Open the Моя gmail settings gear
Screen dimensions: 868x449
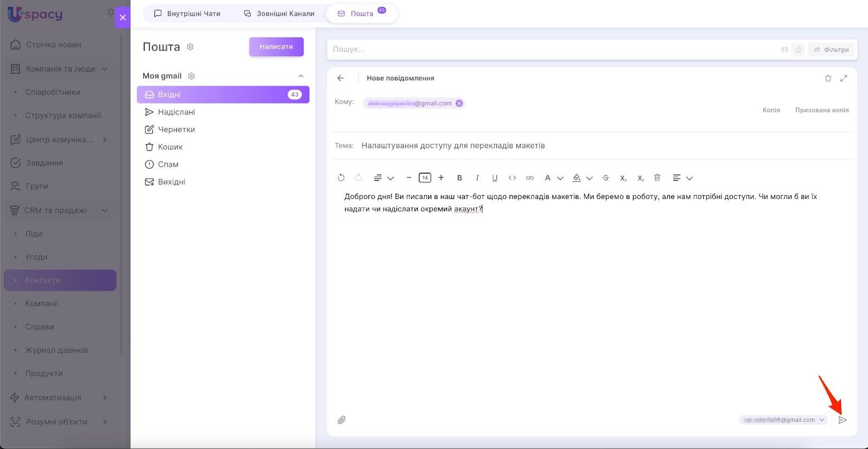point(191,76)
